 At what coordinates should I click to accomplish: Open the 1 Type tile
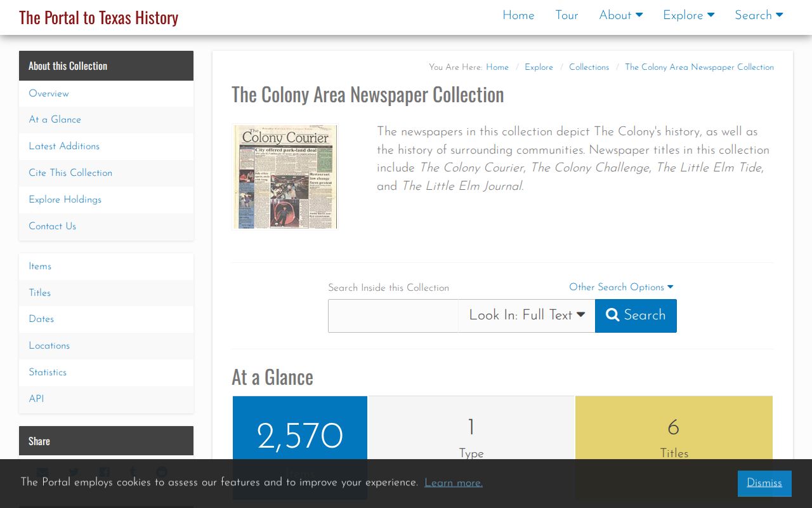click(471, 448)
